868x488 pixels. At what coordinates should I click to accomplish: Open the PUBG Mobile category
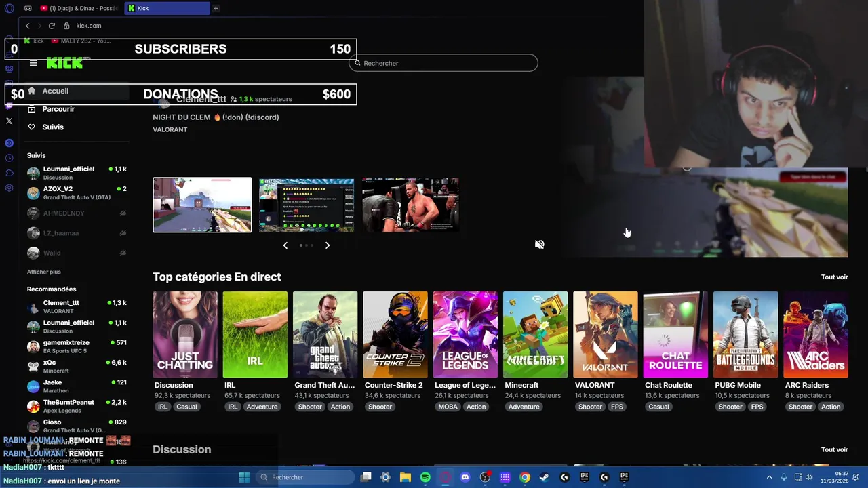click(x=745, y=334)
